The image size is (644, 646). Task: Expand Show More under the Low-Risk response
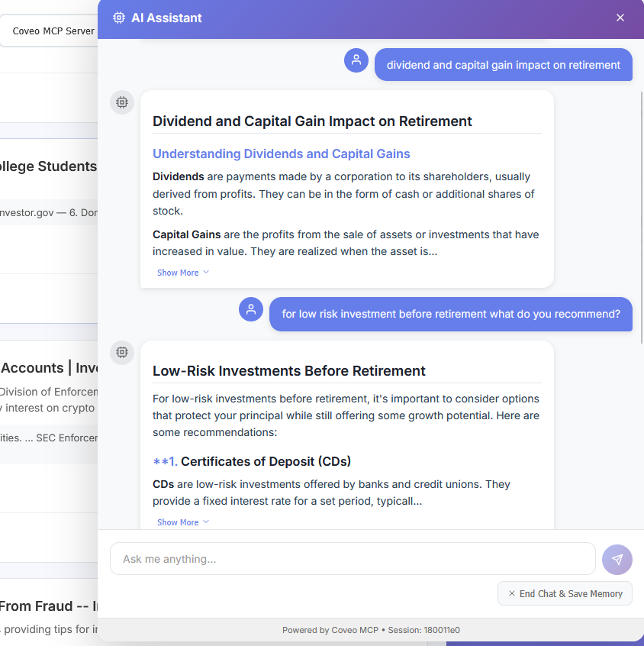182,522
